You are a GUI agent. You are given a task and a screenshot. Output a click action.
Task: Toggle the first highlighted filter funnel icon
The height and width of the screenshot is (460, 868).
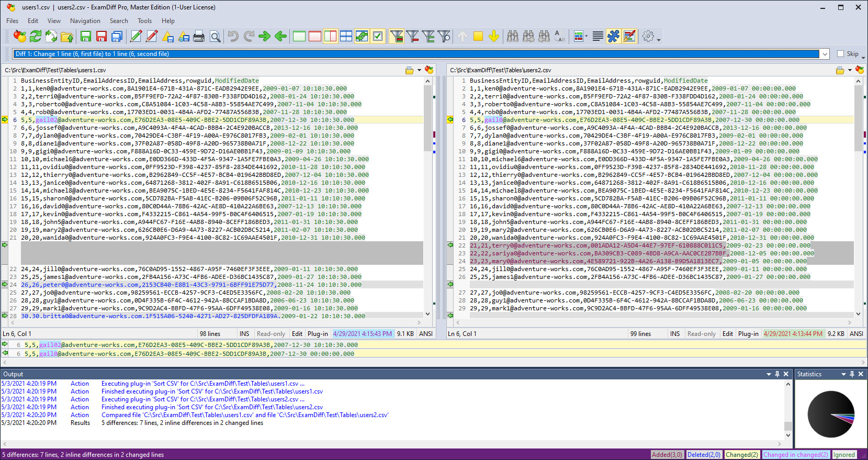click(397, 36)
